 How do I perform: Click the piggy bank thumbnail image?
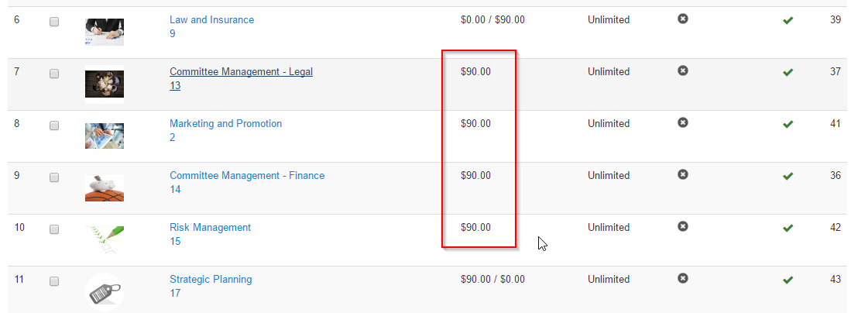tap(105, 187)
